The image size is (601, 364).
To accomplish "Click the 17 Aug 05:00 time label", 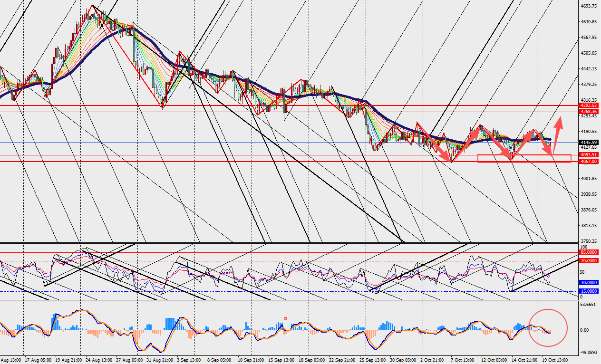I will tap(39, 360).
